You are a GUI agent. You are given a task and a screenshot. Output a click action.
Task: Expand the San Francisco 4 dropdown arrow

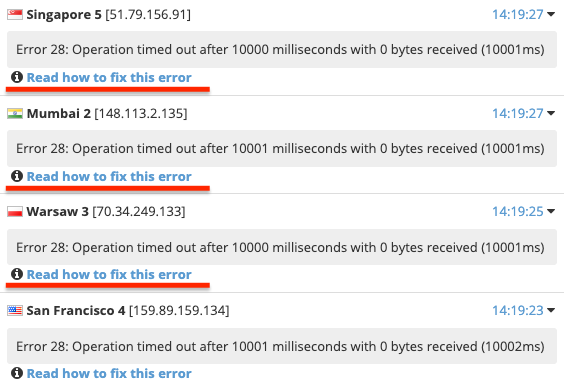pos(551,310)
